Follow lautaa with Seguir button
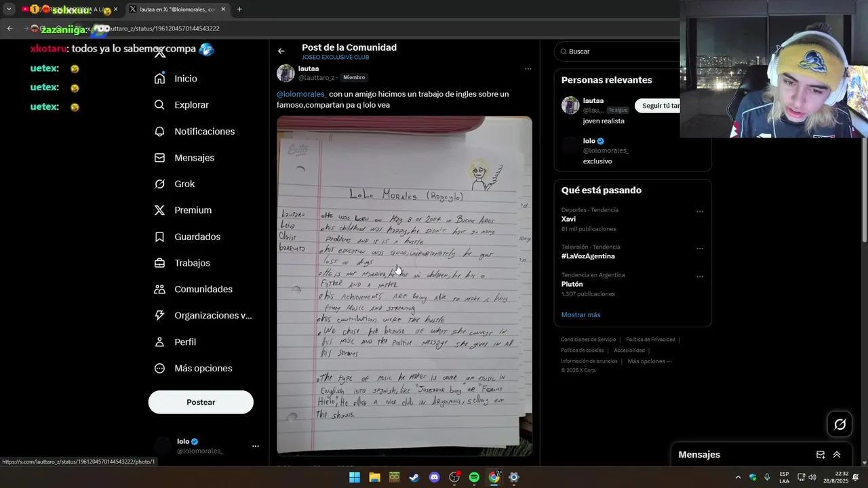This screenshot has height=488, width=868. [x=659, y=106]
